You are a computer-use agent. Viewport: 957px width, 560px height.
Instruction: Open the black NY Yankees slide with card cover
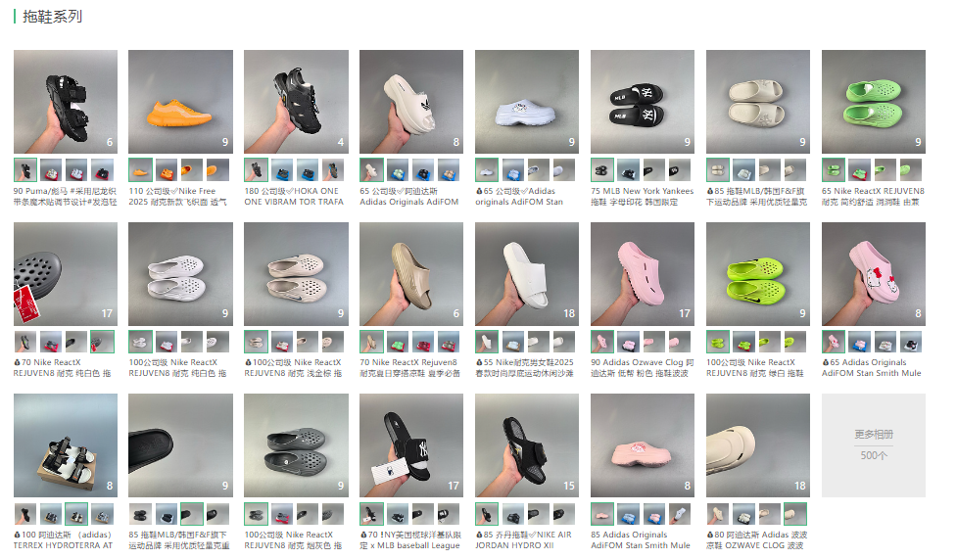411,445
